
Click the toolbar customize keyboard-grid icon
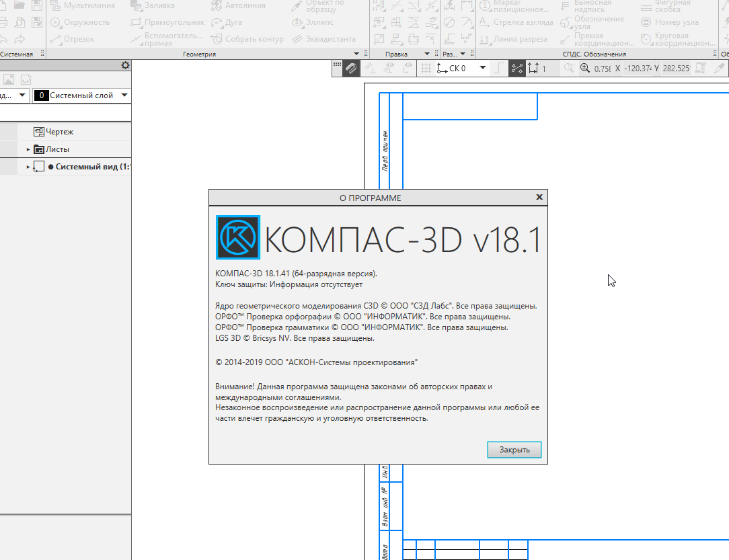(x=337, y=65)
